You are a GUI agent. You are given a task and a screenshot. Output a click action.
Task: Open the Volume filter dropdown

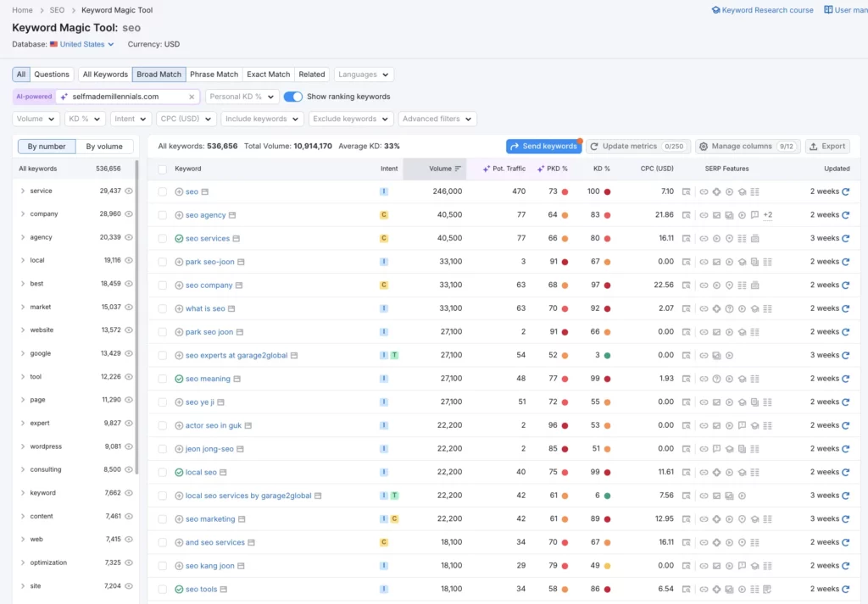tap(34, 119)
